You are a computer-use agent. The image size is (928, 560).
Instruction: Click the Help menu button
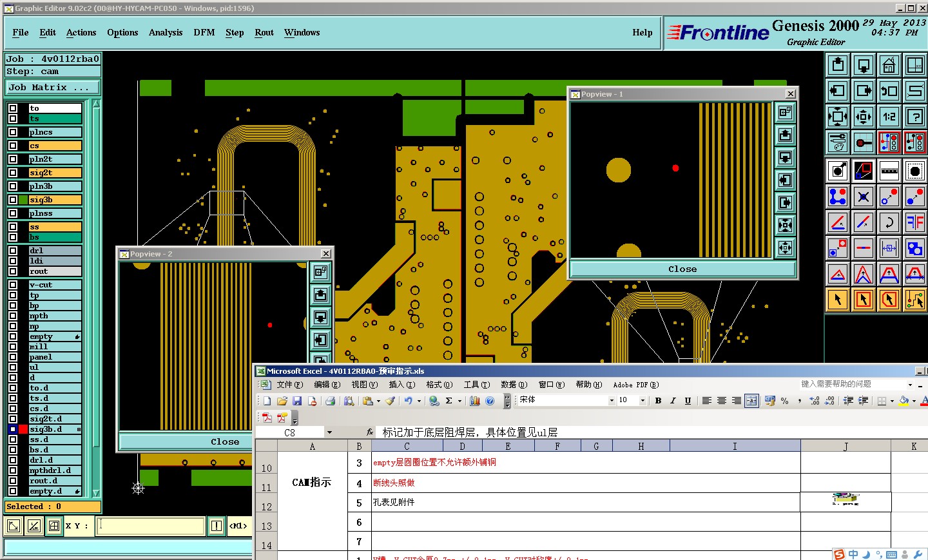tap(643, 32)
